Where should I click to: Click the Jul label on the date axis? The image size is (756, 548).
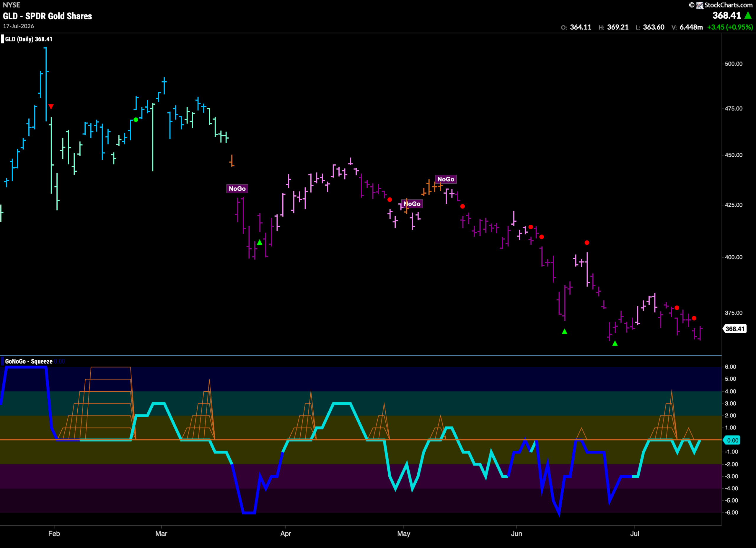634,533
